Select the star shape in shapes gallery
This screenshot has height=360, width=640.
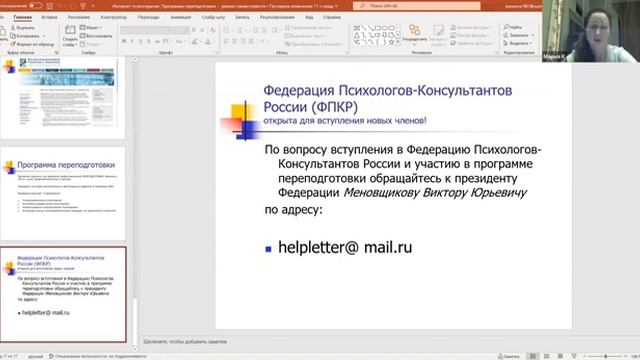[391, 42]
